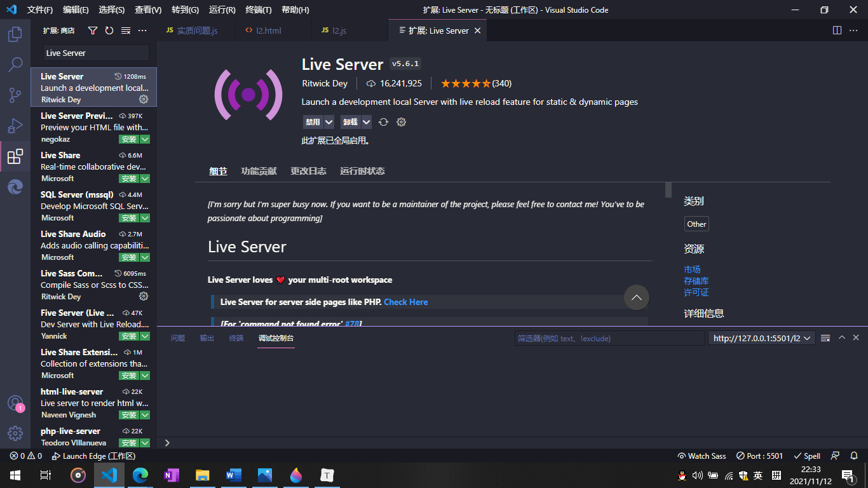
Task: Toggle Watch Sass in the status bar
Action: click(x=702, y=456)
